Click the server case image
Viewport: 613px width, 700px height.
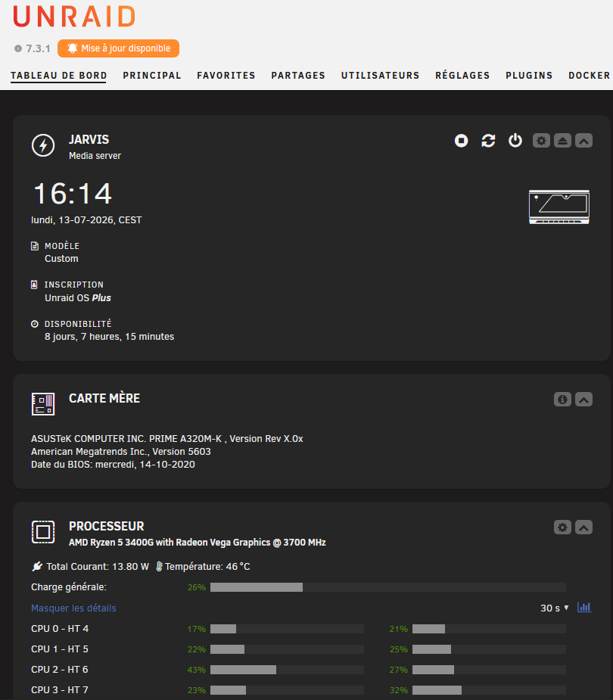[559, 207]
